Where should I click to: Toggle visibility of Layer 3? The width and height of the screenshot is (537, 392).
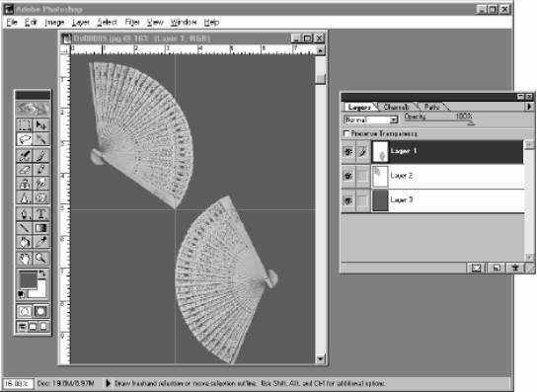click(x=348, y=200)
